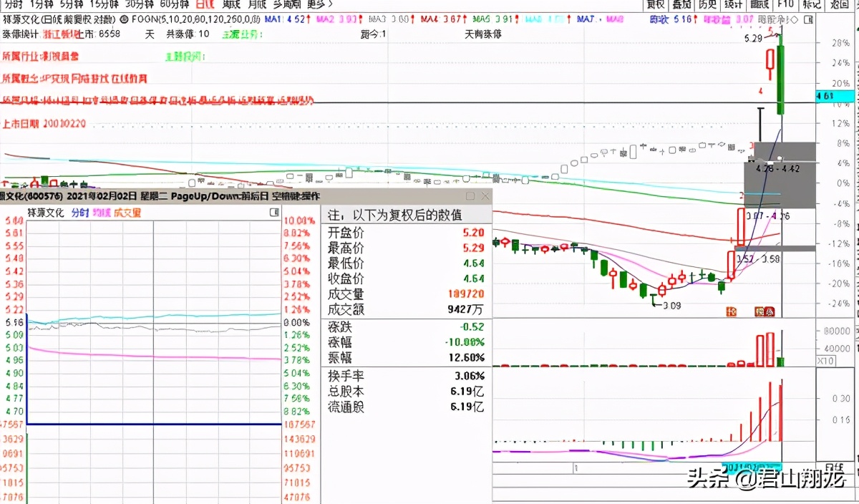Select the 成交量 label in the popup
This screenshot has width=859, height=504.
(128, 213)
